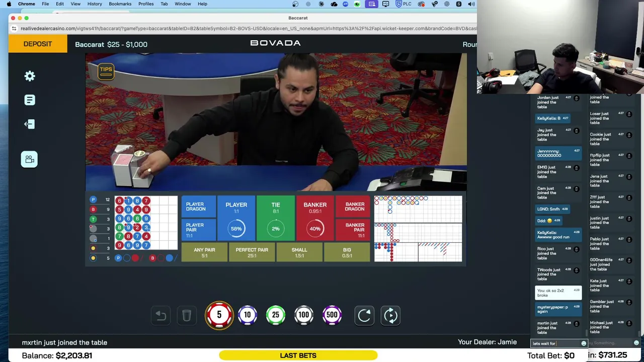Open the File menu

point(45,4)
